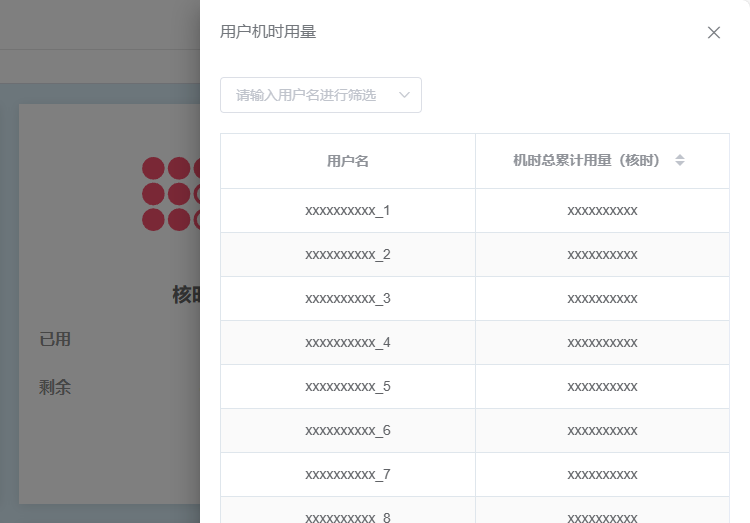Click the 剩余 label in background page
This screenshot has width=750, height=523.
pos(55,387)
